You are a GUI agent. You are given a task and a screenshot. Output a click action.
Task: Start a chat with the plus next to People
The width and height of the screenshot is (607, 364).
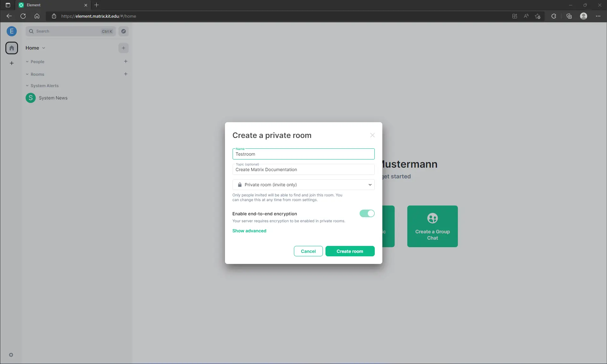coord(125,61)
